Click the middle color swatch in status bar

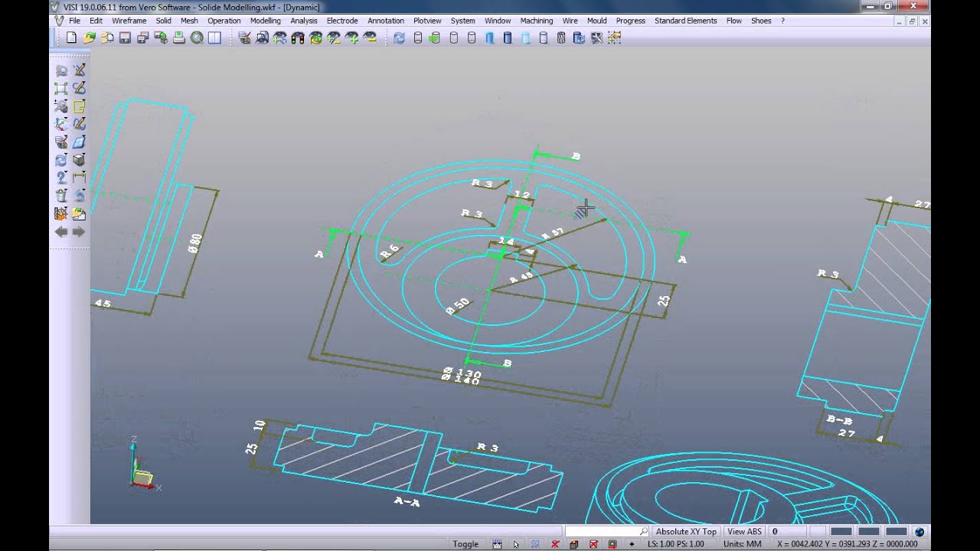pyautogui.click(x=868, y=531)
